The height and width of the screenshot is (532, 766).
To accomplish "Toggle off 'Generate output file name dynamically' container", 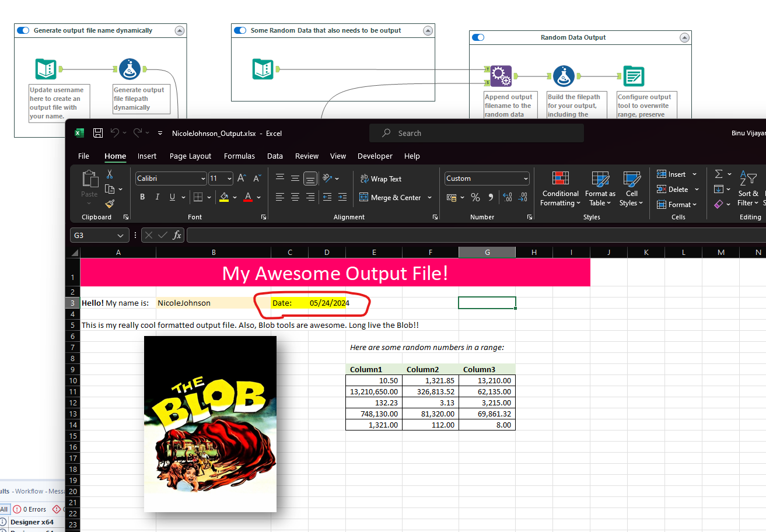I will 23,30.
